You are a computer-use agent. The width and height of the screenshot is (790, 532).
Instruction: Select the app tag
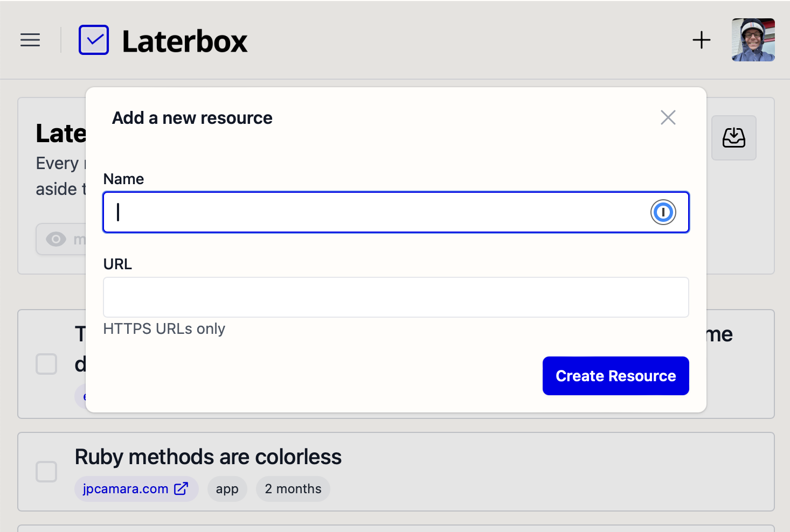[227, 489]
